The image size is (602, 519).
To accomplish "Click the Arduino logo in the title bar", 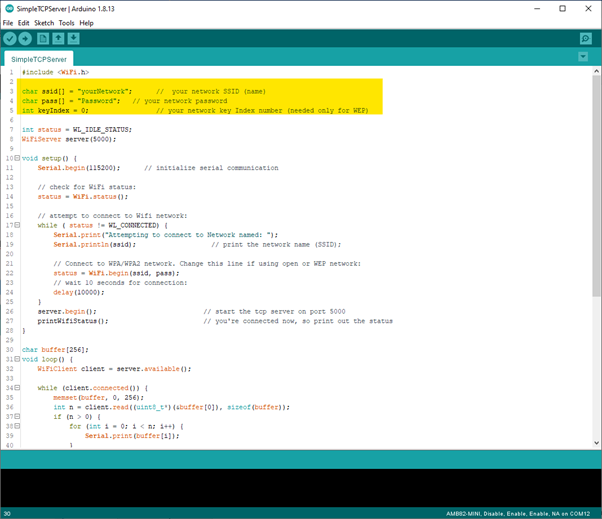I will pyautogui.click(x=9, y=8).
